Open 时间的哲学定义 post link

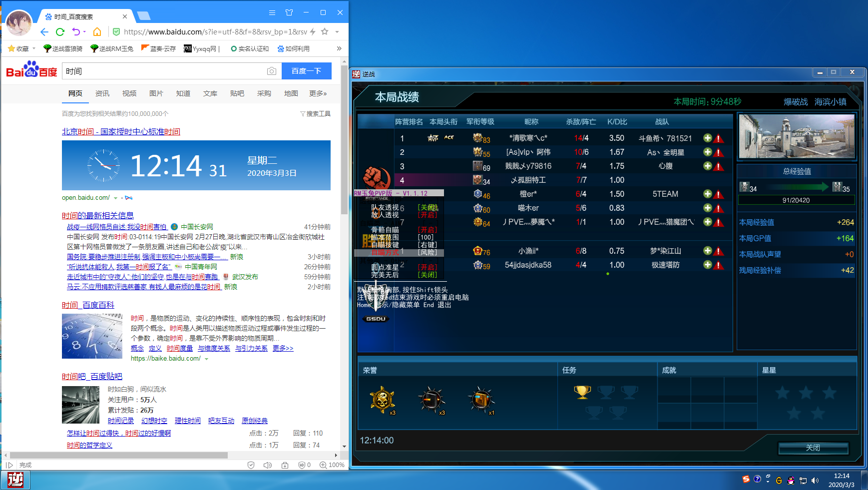tap(89, 445)
